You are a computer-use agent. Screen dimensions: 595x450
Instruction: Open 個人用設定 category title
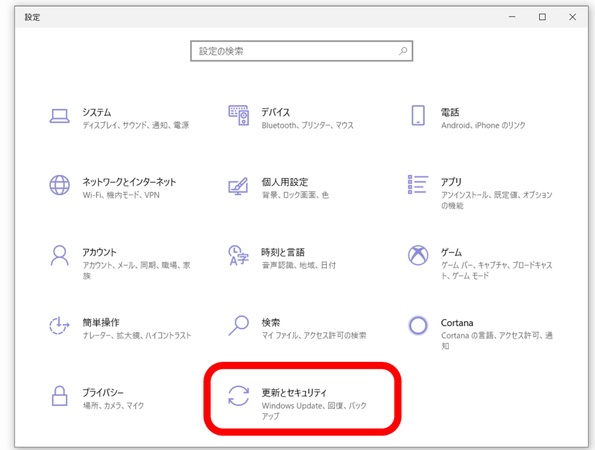click(285, 182)
